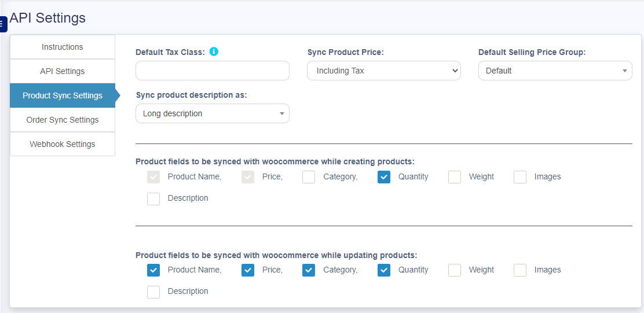Enable Images checkbox under creating products
This screenshot has width=644, height=313.
click(x=520, y=177)
